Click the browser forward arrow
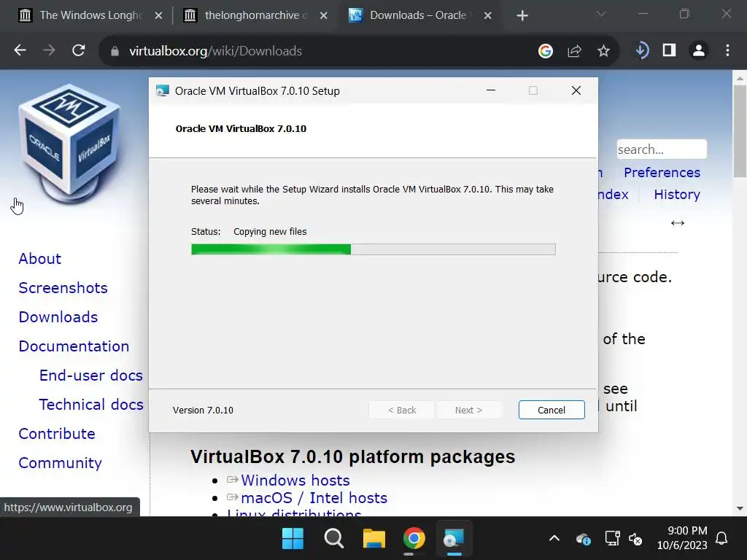The width and height of the screenshot is (747, 560). pos(49,50)
